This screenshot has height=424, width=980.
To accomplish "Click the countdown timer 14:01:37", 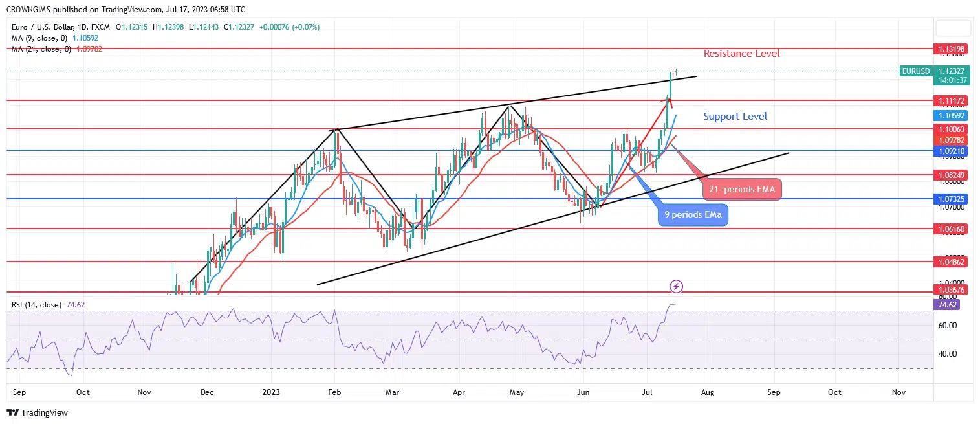I will (953, 80).
